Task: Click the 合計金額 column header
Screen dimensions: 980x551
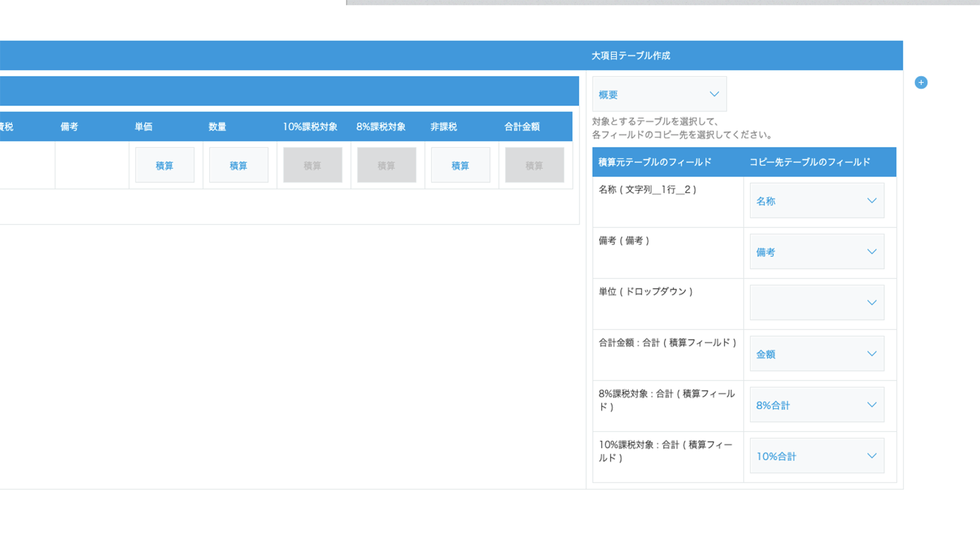Action: [522, 127]
